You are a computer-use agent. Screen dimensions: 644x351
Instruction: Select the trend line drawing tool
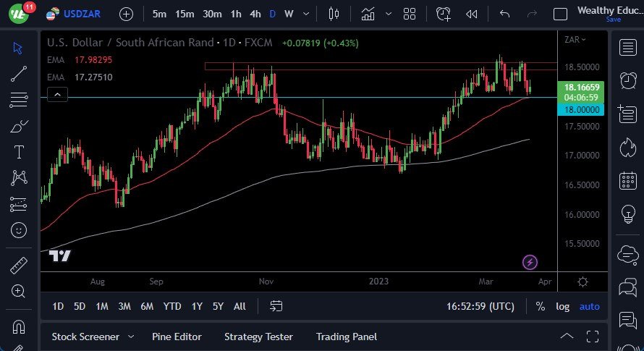(x=19, y=73)
